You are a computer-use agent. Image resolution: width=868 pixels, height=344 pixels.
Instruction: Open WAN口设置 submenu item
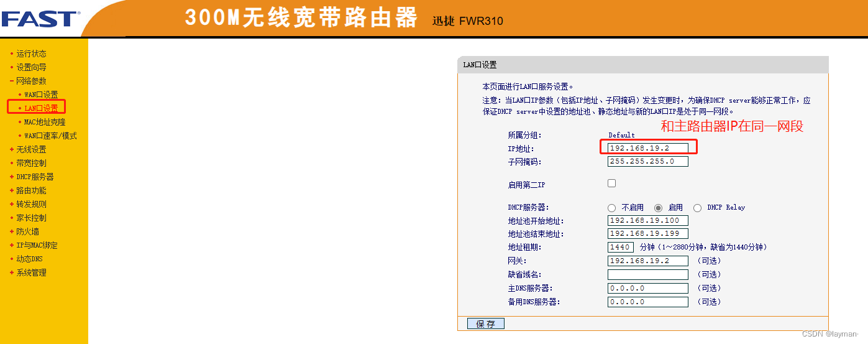point(41,95)
